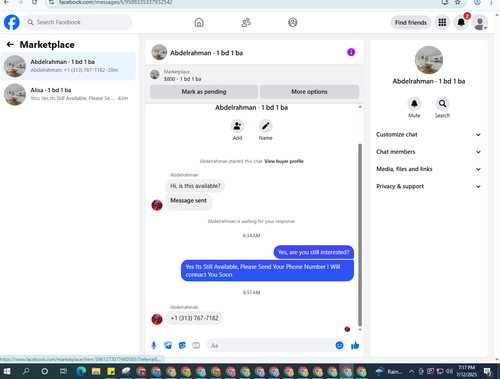Attach a file with the photo icon

pos(168,345)
